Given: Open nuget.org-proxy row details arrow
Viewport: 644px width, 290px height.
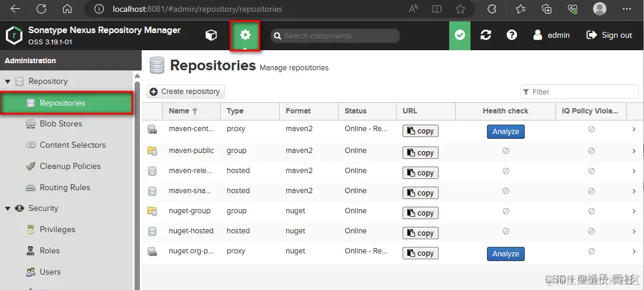Looking at the screenshot, I should (634, 252).
